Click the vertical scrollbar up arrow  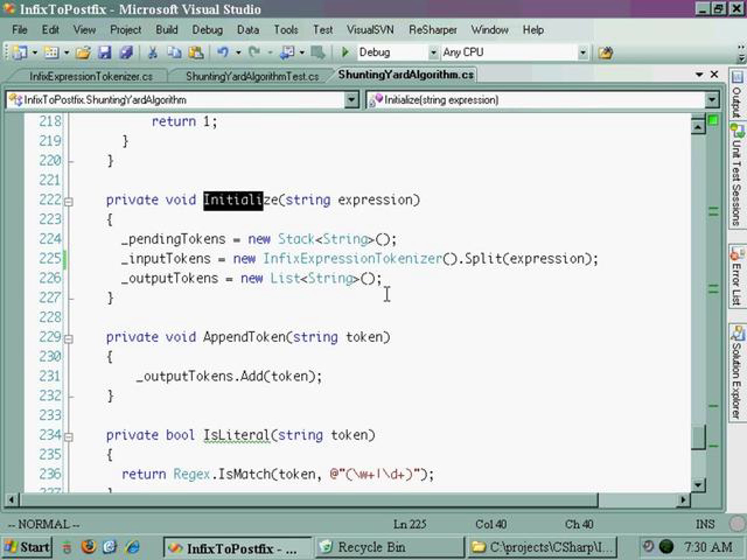(x=698, y=127)
